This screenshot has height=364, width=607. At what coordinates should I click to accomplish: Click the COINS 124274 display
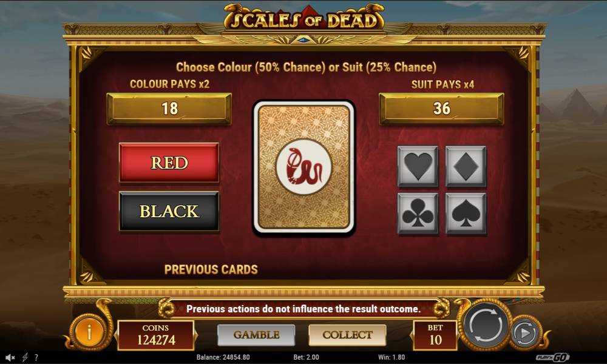tap(155, 335)
